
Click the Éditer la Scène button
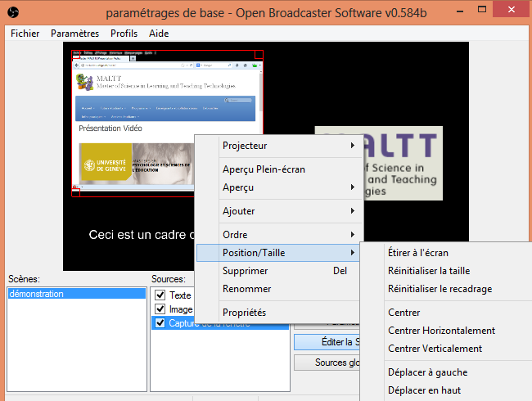point(327,342)
